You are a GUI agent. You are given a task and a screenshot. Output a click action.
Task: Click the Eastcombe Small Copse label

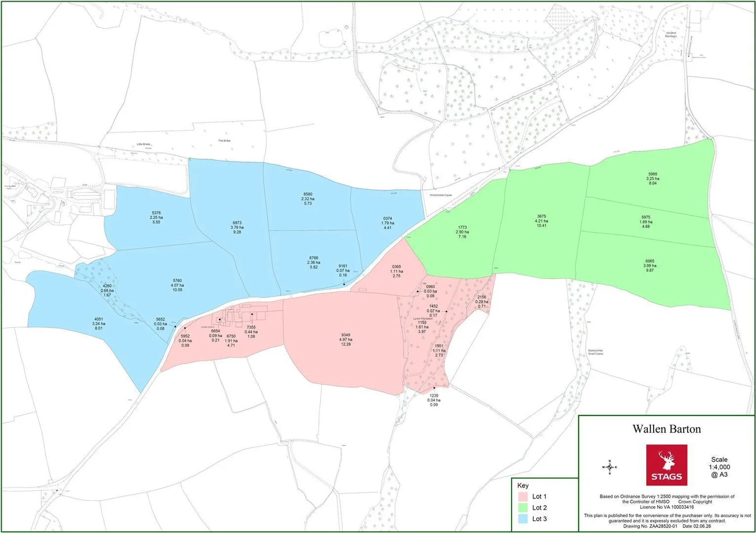[x=595, y=352]
